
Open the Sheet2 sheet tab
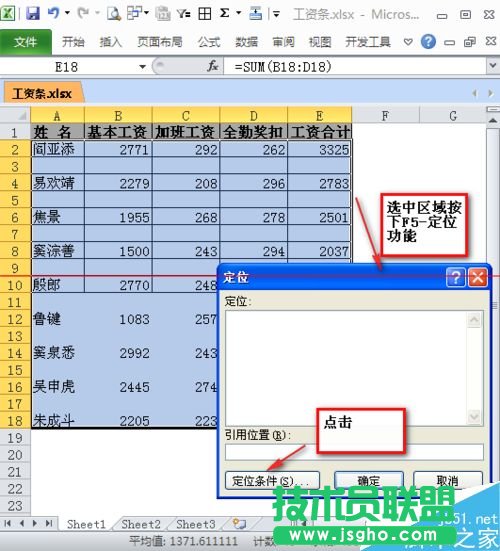(x=141, y=524)
